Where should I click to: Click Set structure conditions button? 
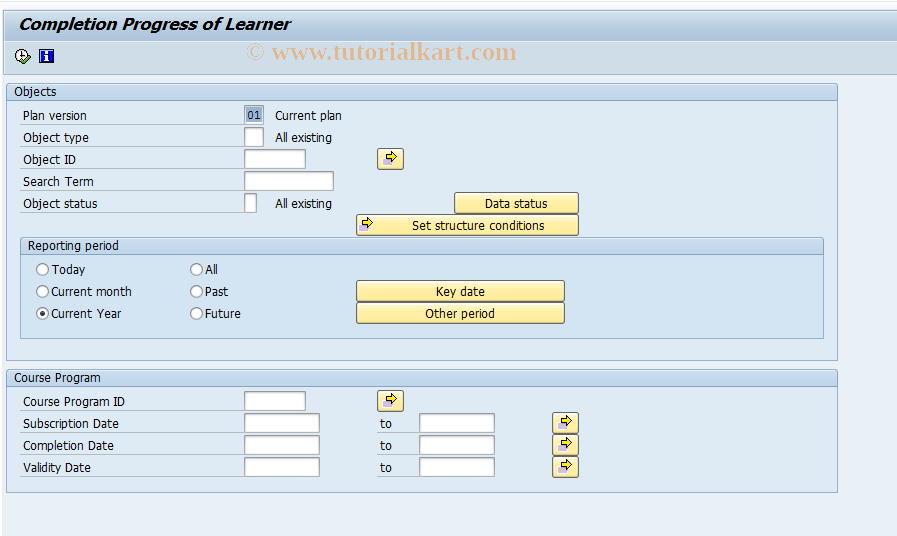click(467, 225)
